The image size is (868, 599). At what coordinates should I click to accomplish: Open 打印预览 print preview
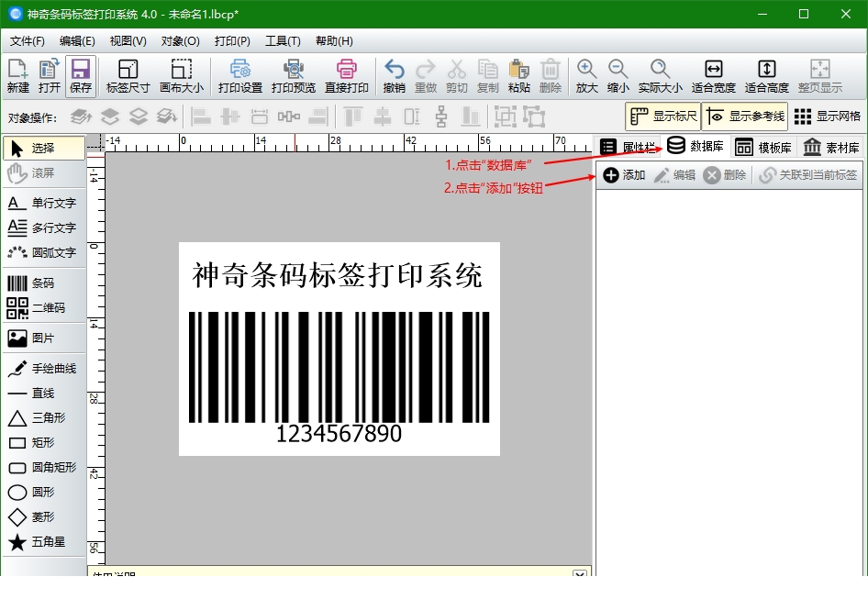click(293, 76)
